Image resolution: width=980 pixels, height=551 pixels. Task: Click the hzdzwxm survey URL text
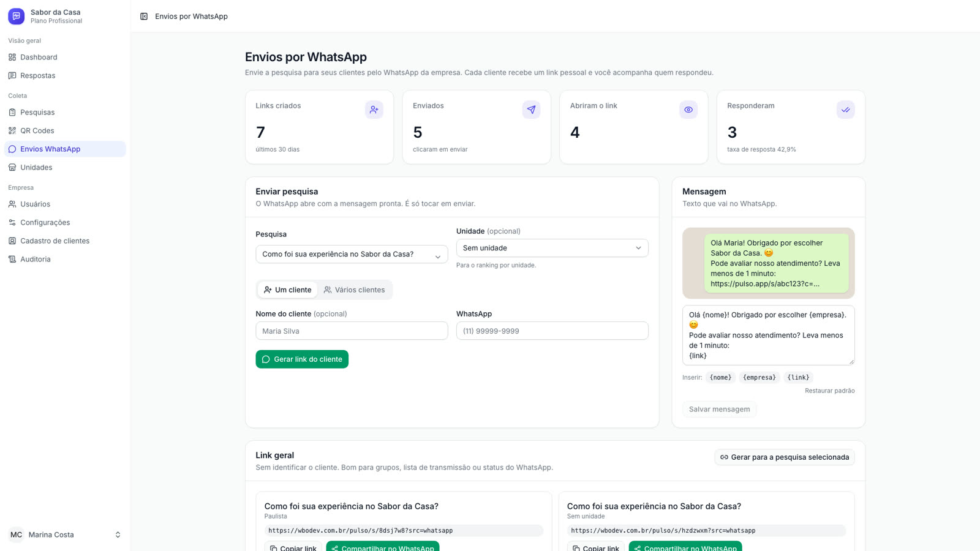click(x=663, y=531)
